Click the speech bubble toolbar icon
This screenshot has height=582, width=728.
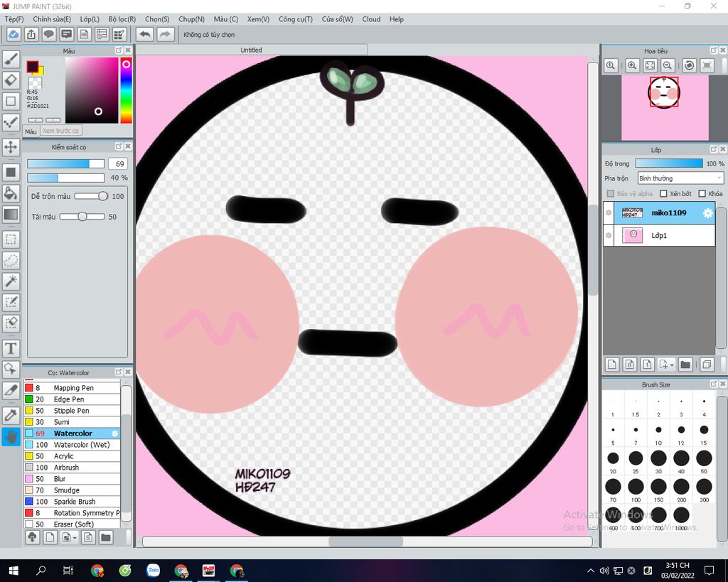point(49,34)
